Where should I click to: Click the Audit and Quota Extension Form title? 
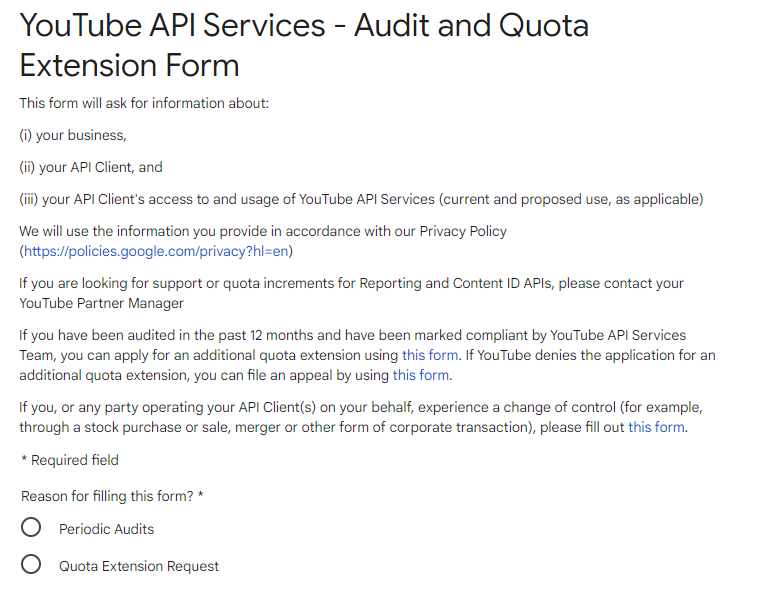pyautogui.click(x=304, y=45)
